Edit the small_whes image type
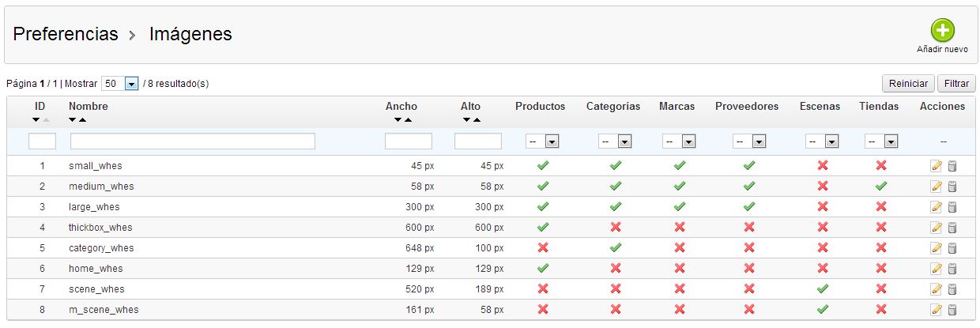The width and height of the screenshot is (980, 328). [x=937, y=166]
